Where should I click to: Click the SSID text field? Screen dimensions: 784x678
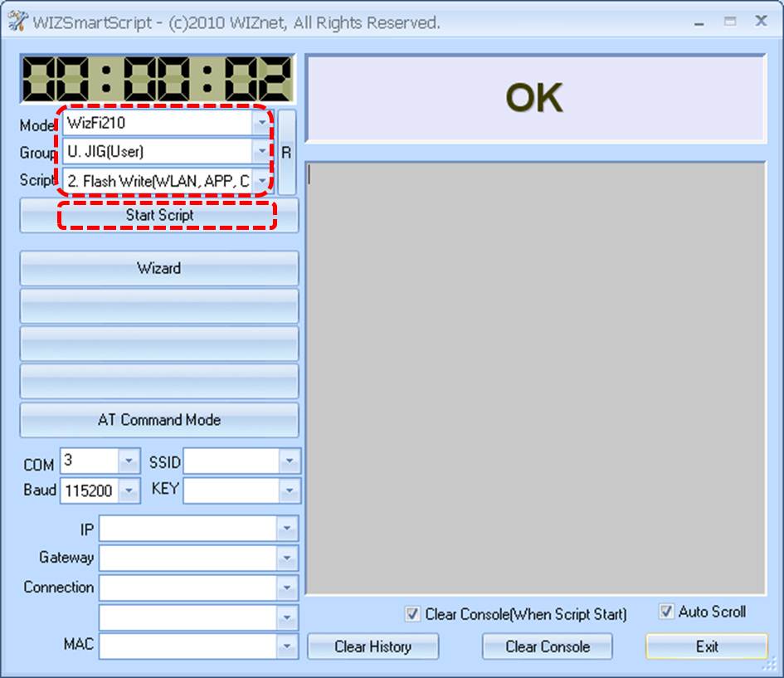231,461
